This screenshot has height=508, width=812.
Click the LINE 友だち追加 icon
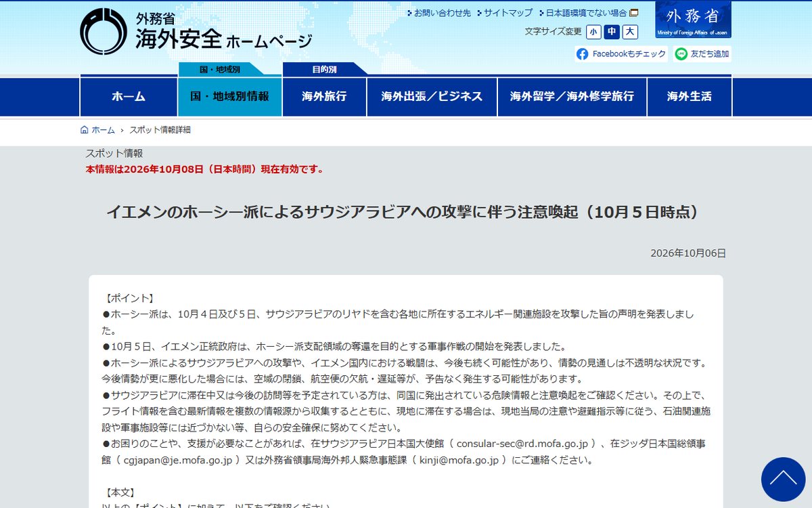[x=681, y=54]
